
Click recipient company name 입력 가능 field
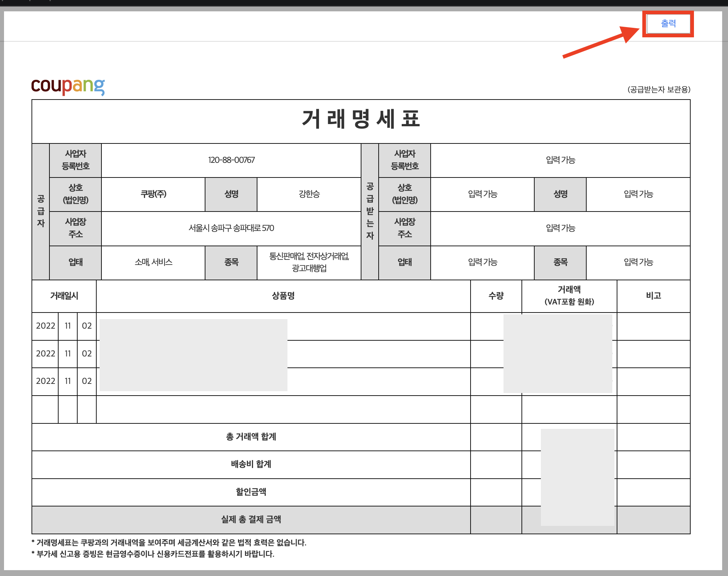tap(482, 194)
